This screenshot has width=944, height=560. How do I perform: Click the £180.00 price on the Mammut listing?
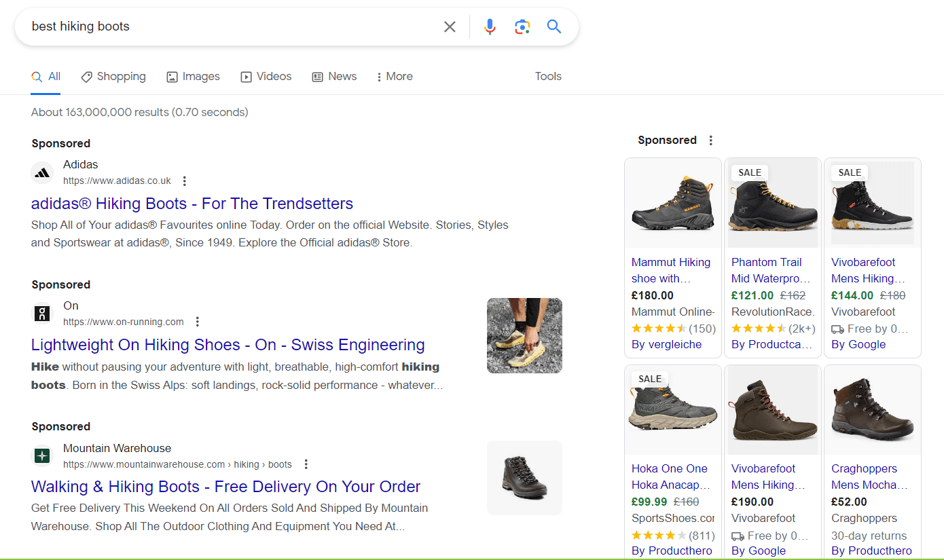(653, 295)
